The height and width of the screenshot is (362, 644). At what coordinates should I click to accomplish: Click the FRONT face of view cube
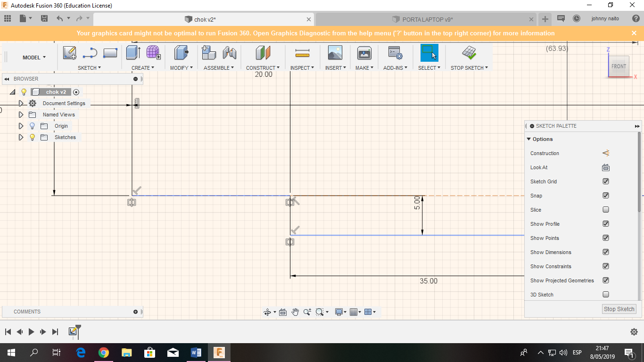click(619, 66)
